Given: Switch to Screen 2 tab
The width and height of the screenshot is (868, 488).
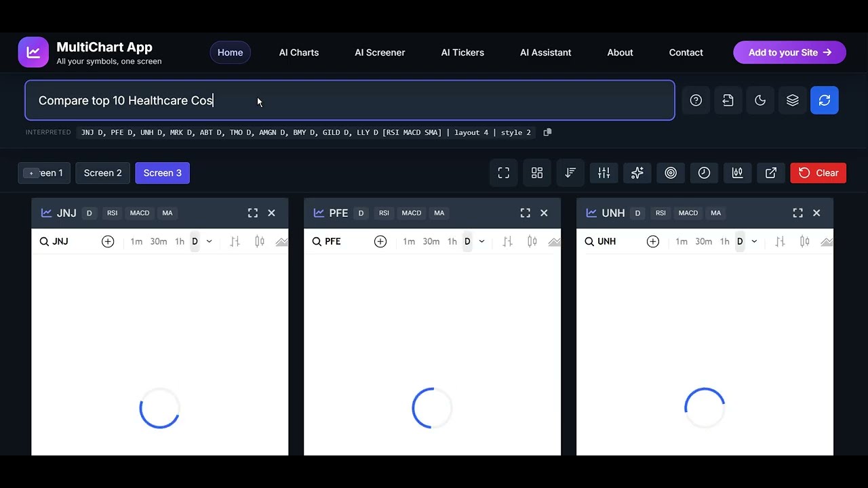Looking at the screenshot, I should [103, 173].
